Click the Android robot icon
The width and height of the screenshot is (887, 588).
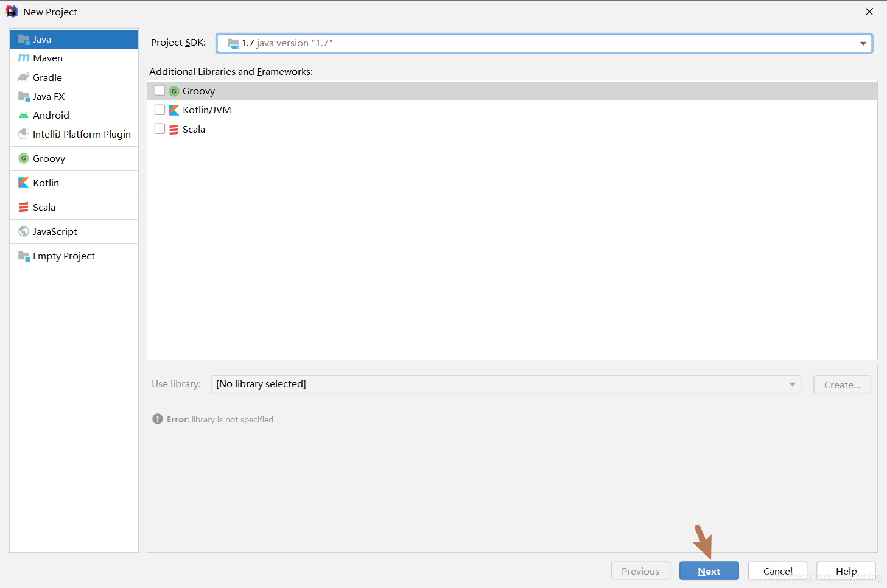[x=24, y=115]
